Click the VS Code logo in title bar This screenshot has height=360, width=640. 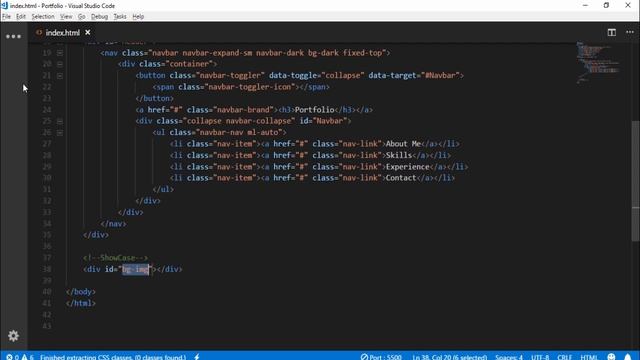coord(4,5)
